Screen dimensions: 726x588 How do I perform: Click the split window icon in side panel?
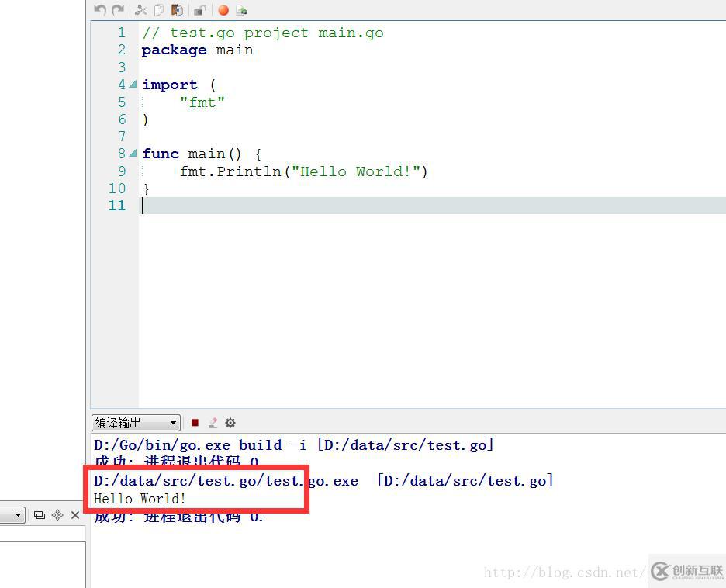(x=40, y=515)
